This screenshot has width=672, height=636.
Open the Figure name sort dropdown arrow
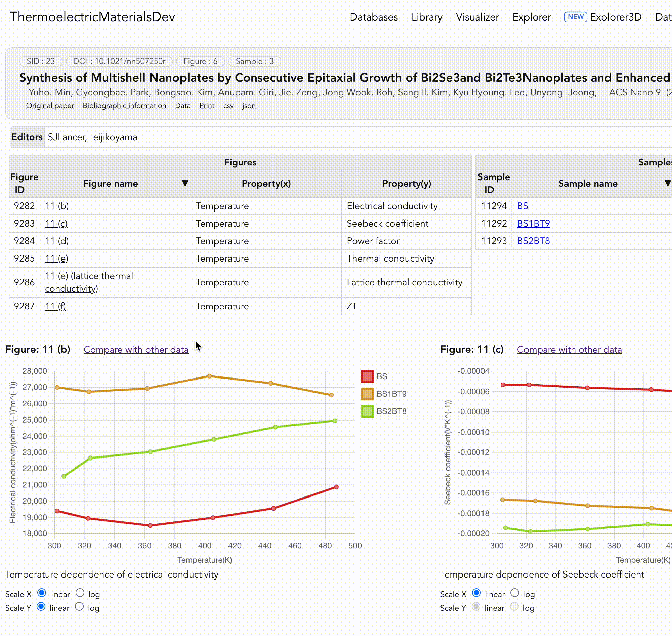tap(185, 184)
